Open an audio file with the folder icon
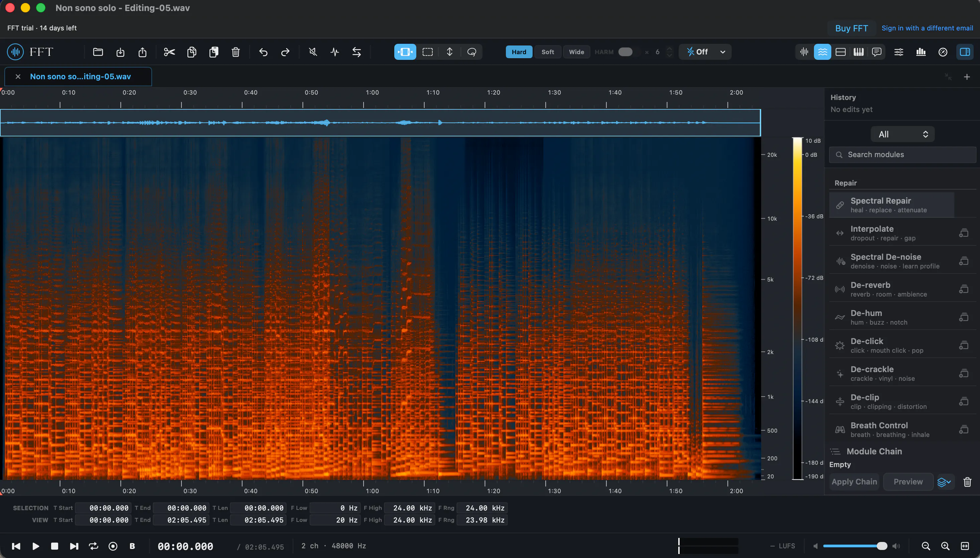This screenshot has height=558, width=980. coord(98,52)
